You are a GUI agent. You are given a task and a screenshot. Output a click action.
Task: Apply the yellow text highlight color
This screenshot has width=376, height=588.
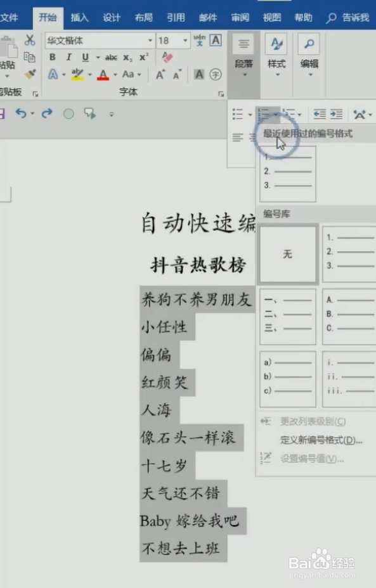tap(77, 75)
